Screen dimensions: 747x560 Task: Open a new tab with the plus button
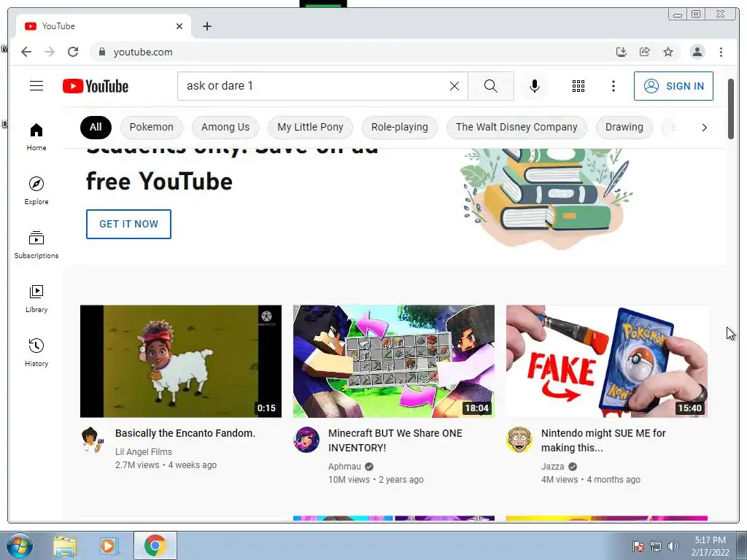click(x=206, y=26)
